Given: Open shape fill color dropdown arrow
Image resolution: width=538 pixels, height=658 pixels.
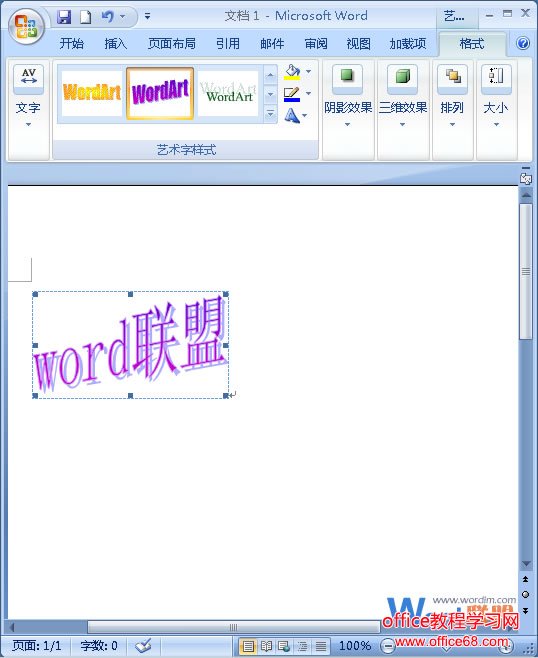Looking at the screenshot, I should point(309,72).
